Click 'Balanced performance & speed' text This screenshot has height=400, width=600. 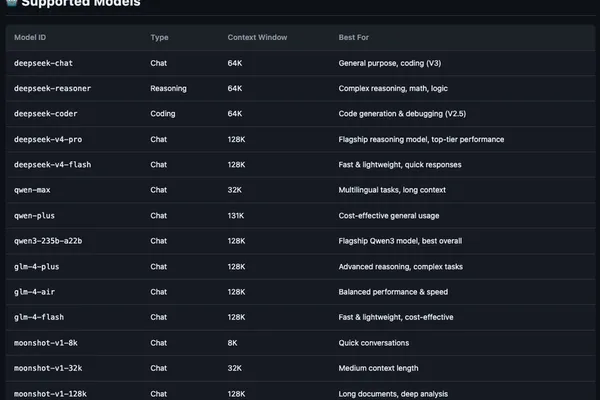click(x=393, y=292)
